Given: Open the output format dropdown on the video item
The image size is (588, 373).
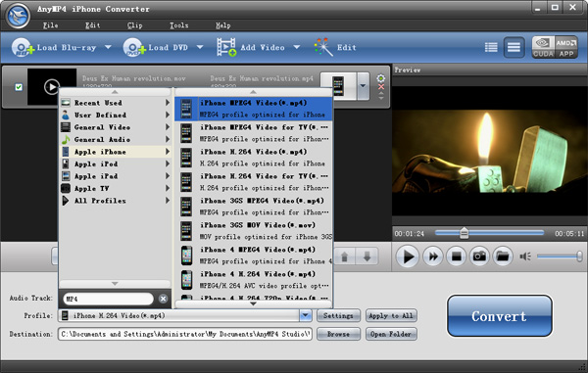Looking at the screenshot, I should tap(363, 86).
